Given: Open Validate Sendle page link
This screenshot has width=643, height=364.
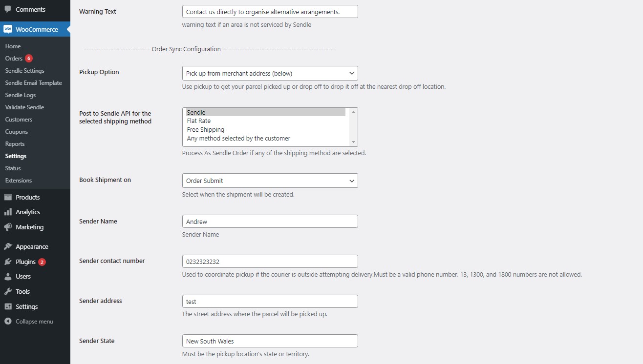Looking at the screenshot, I should (25, 107).
